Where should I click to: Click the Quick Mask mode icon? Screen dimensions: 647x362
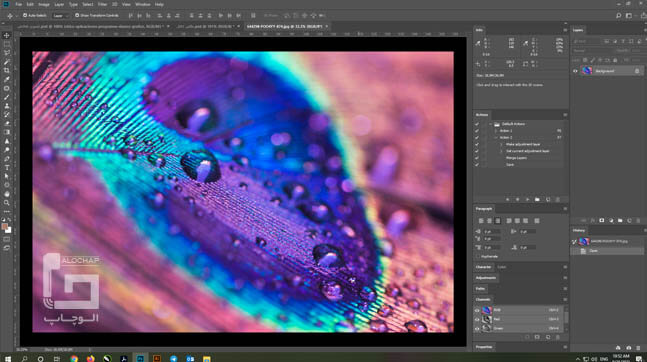(7, 239)
